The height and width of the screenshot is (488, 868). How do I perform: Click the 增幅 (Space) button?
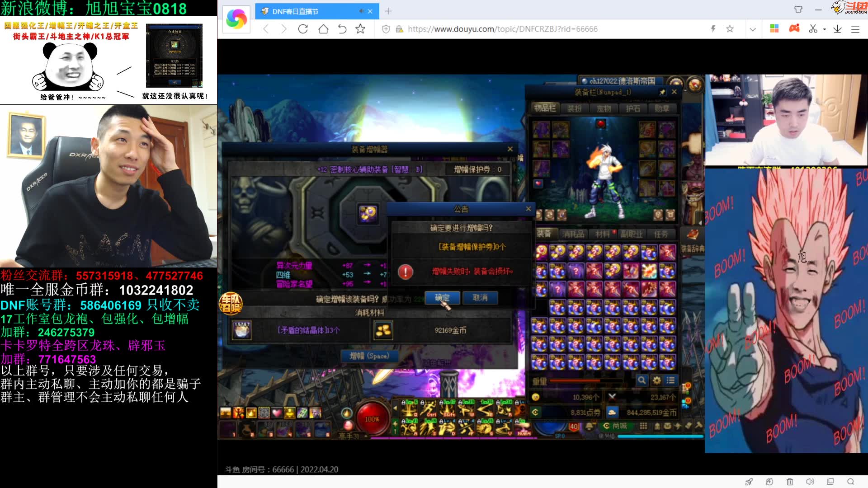369,356
